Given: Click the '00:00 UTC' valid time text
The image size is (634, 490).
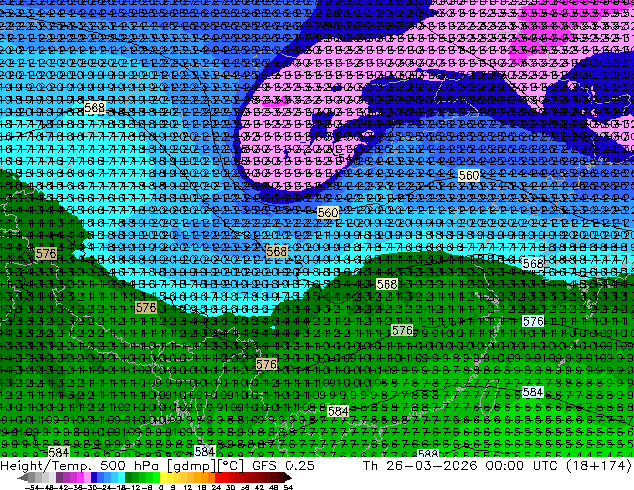Looking at the screenshot, I should (x=523, y=465).
